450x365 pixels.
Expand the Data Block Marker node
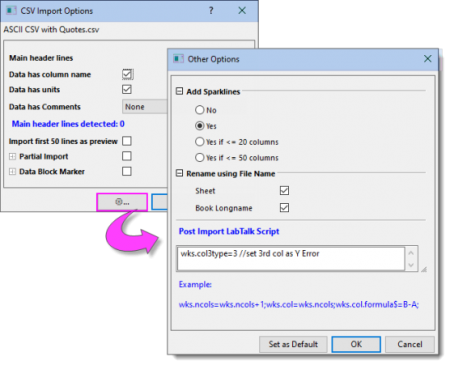click(x=12, y=172)
